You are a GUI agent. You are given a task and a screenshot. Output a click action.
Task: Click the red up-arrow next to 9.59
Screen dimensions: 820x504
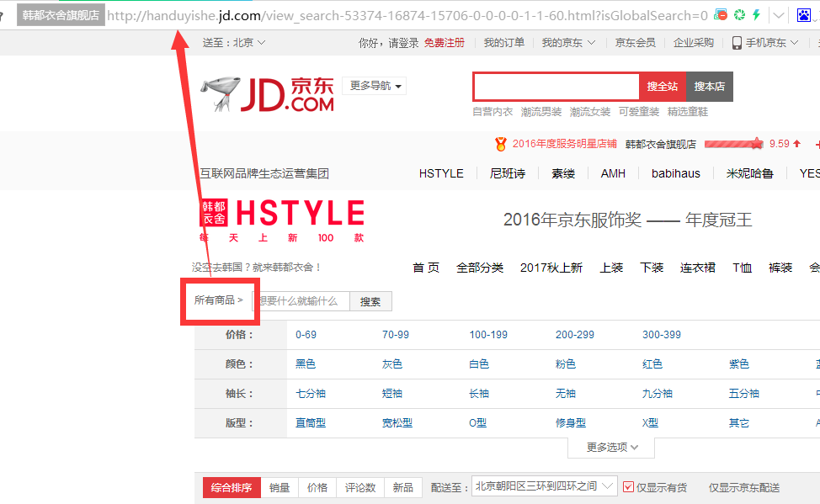coord(796,143)
